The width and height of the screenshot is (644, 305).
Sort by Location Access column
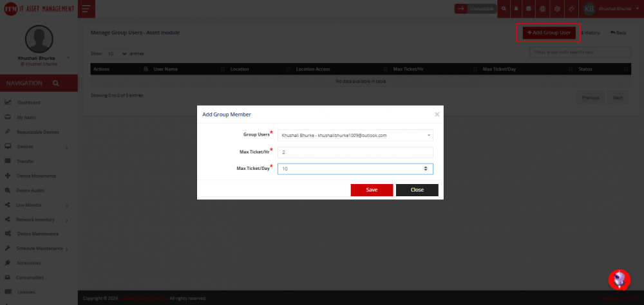click(341, 69)
